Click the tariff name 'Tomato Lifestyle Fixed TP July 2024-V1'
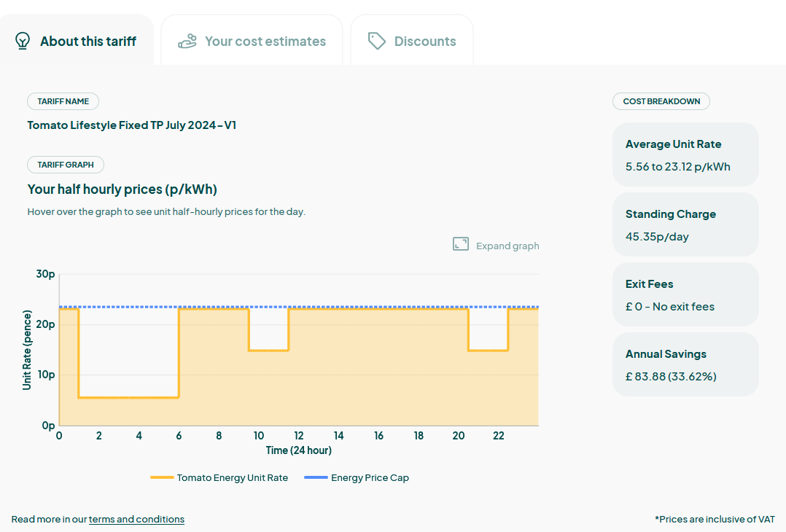 pyautogui.click(x=132, y=125)
